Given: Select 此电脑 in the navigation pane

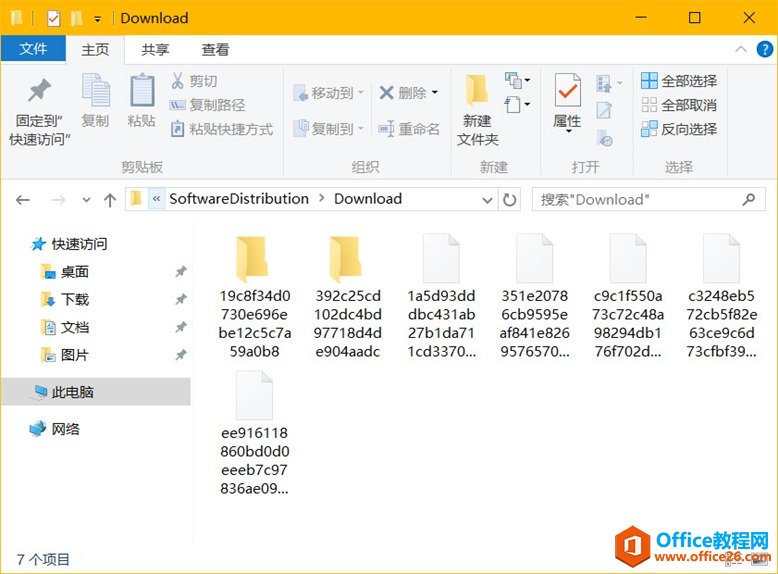Looking at the screenshot, I should (x=72, y=392).
